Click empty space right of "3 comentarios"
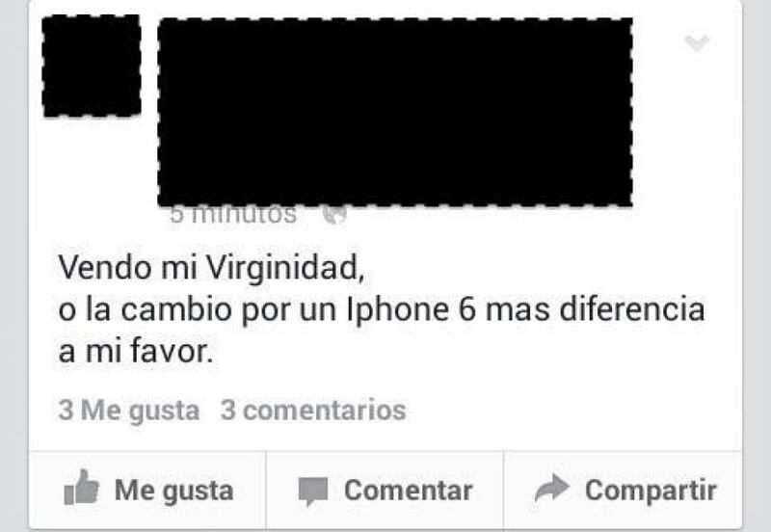The image size is (771, 532). coord(566,410)
